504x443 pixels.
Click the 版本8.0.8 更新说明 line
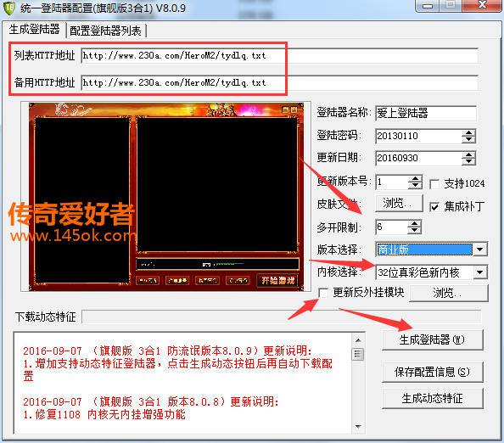(x=151, y=401)
